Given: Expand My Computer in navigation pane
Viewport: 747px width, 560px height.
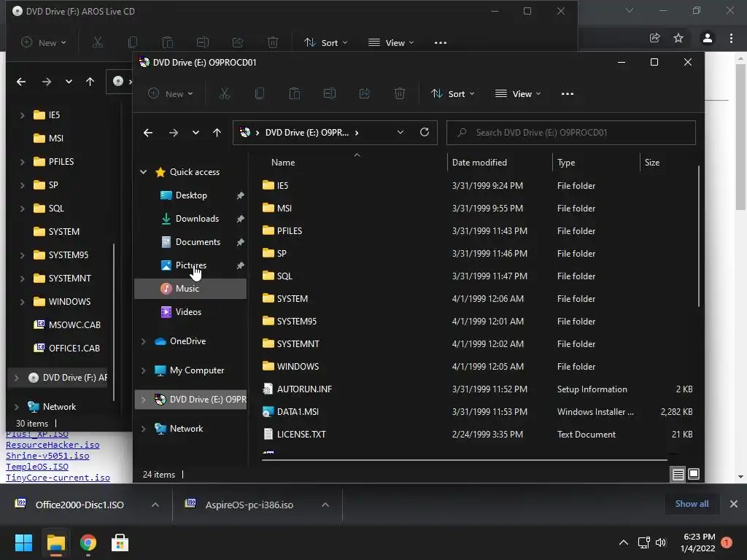Looking at the screenshot, I should [x=143, y=370].
